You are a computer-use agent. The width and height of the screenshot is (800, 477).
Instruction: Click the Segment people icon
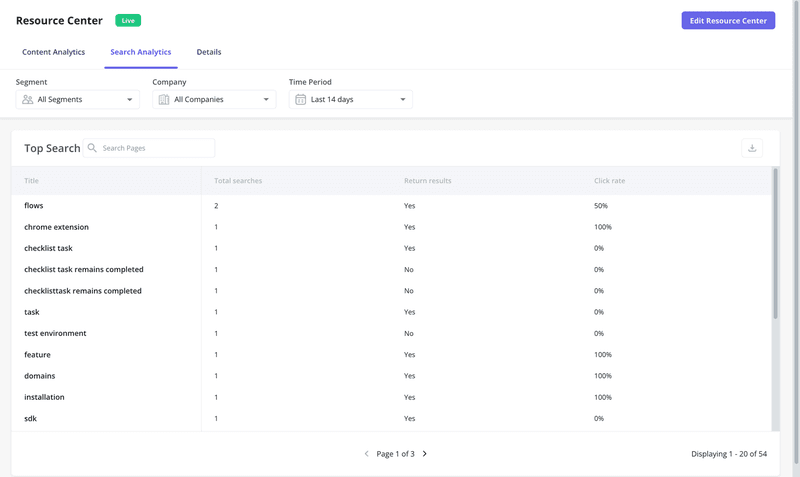click(x=27, y=100)
